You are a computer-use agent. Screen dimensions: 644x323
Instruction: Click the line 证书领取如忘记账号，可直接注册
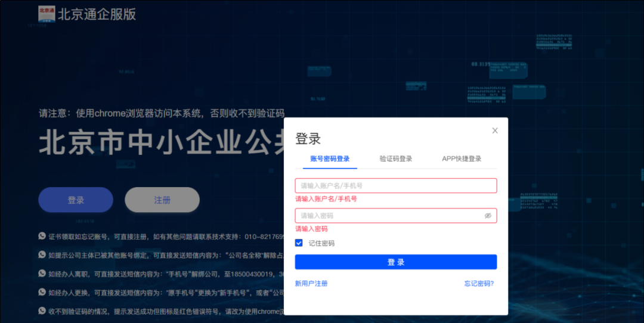(166, 237)
